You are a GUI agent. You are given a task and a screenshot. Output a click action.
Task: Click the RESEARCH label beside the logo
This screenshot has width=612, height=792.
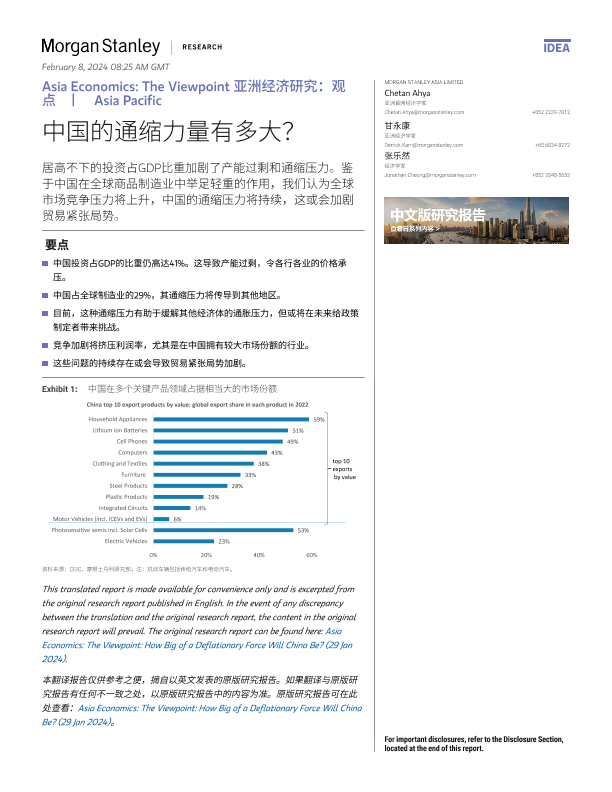pos(202,47)
